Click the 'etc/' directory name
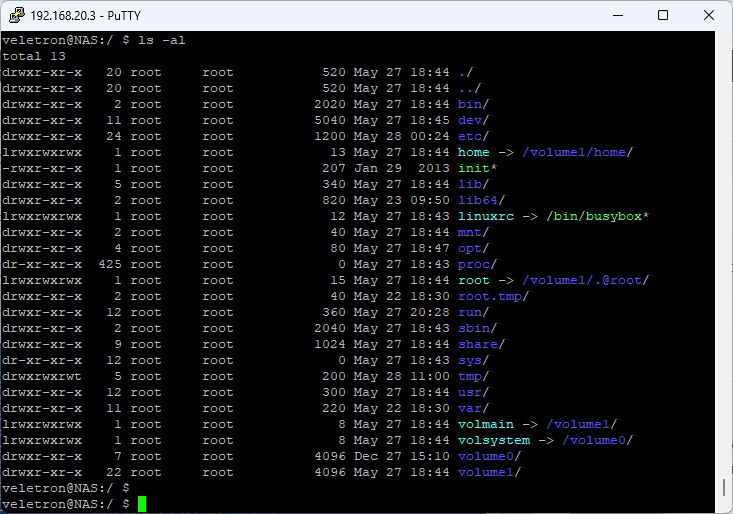 (x=473, y=136)
